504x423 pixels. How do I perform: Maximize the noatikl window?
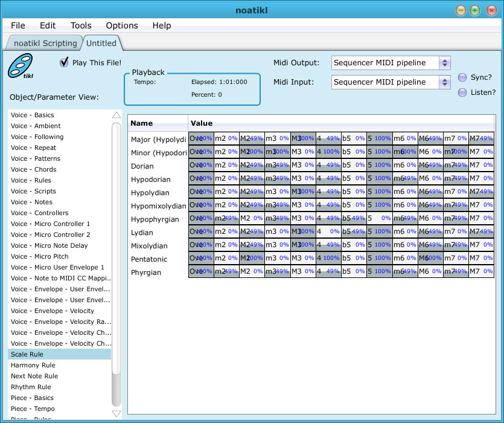475,11
